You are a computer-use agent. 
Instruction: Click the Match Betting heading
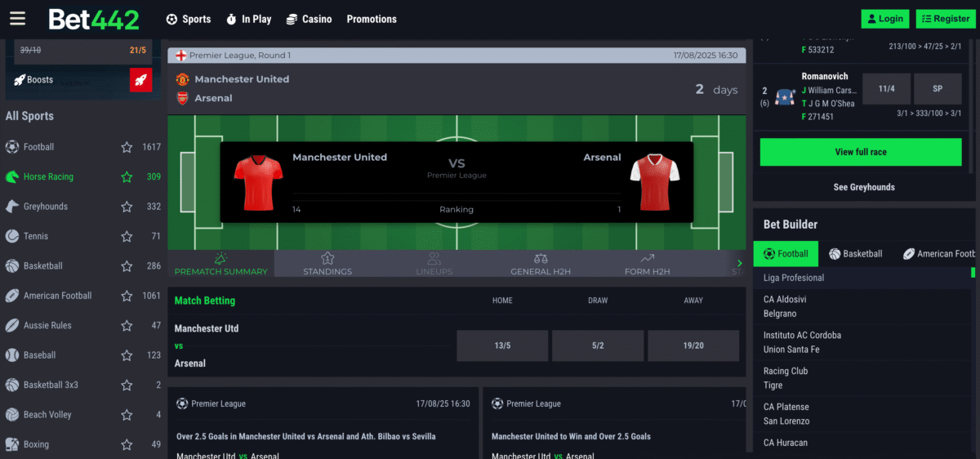(205, 301)
